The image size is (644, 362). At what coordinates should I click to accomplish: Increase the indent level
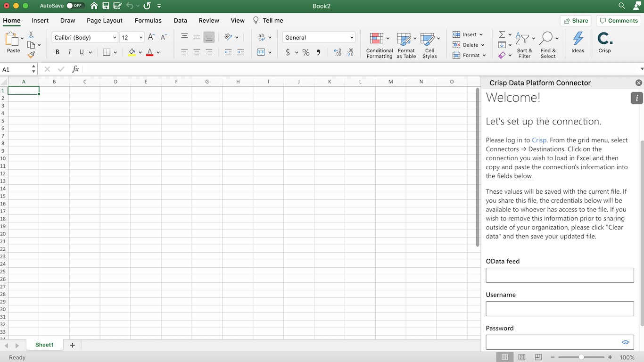coord(240,52)
